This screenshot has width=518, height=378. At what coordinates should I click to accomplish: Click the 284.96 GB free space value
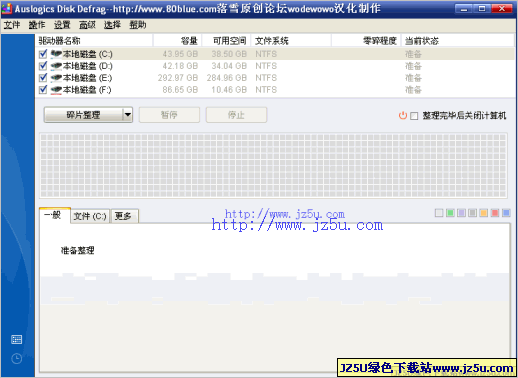227,78
